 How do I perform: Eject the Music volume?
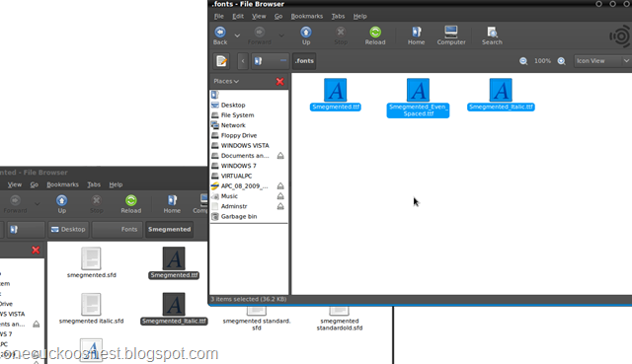click(280, 196)
